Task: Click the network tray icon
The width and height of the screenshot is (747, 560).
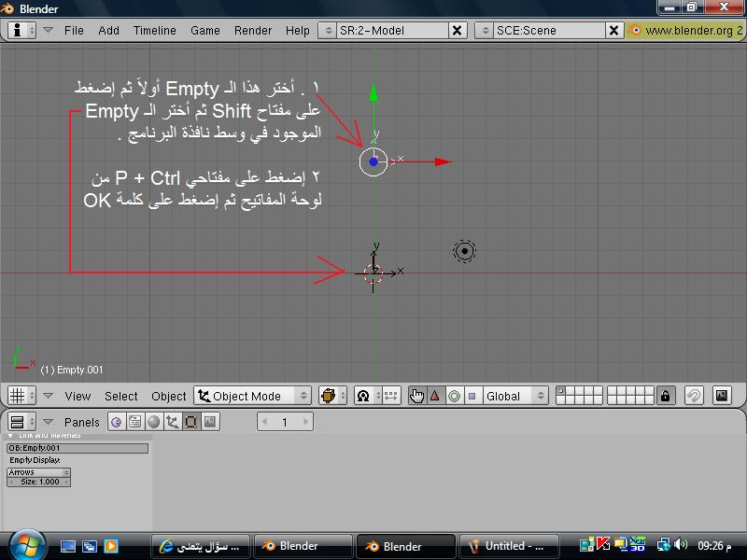Action: pos(663,544)
